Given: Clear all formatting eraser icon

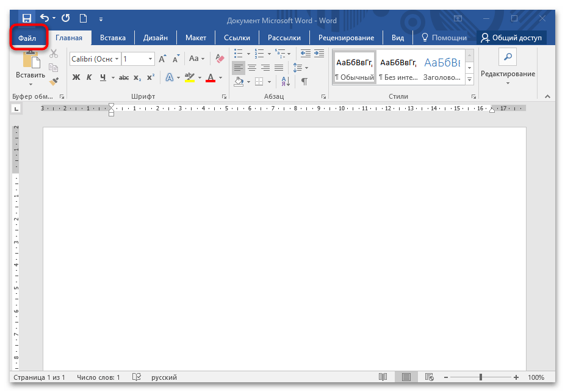Looking at the screenshot, I should click(x=220, y=59).
